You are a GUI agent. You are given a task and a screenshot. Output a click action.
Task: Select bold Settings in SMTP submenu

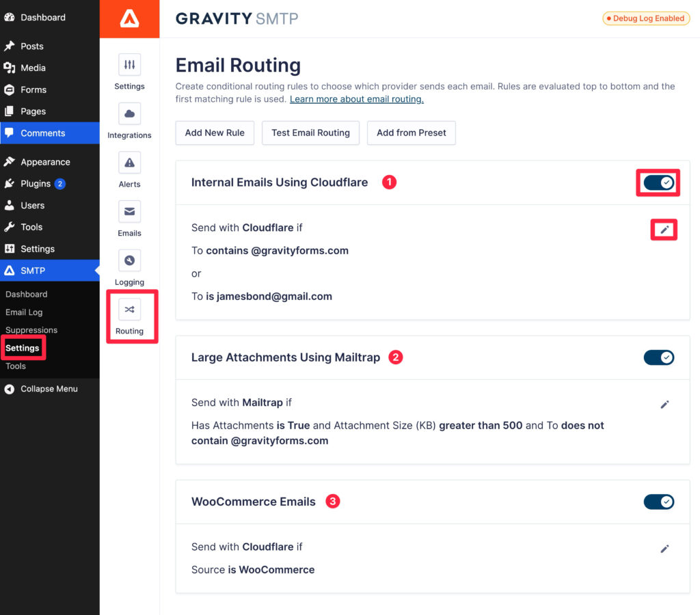(x=23, y=348)
